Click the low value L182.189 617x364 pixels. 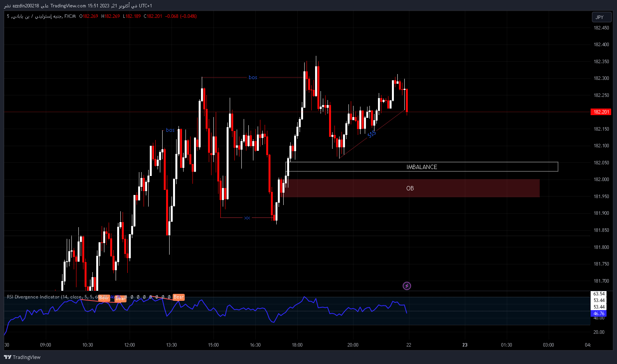tap(132, 16)
